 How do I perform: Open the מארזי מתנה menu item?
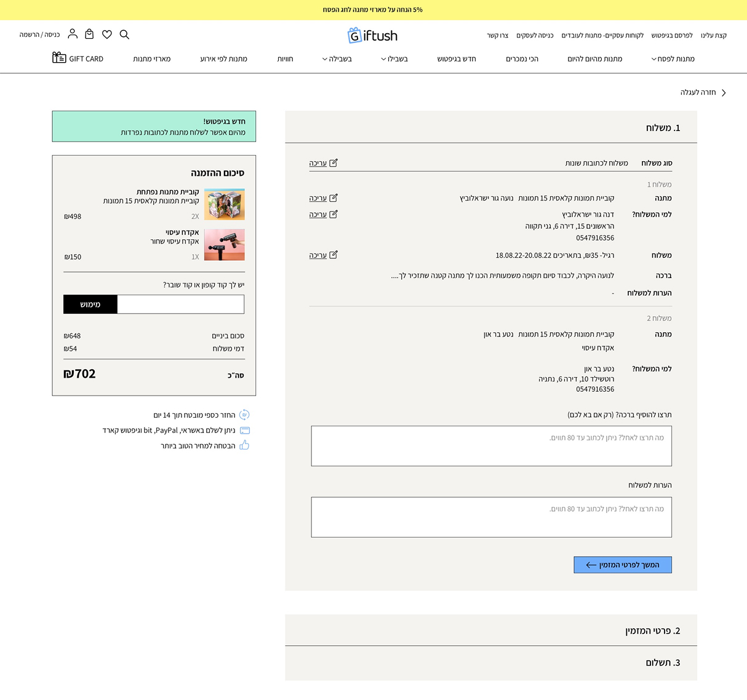coord(152,59)
